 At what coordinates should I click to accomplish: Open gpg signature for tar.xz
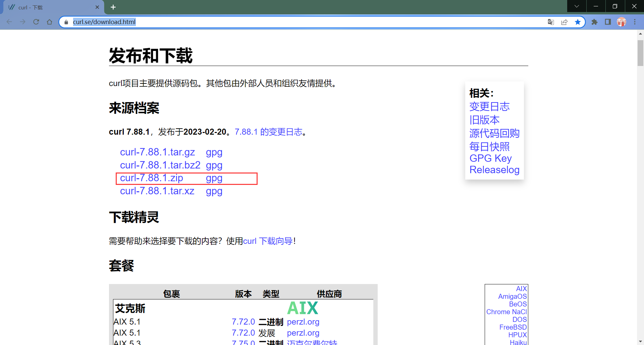[x=214, y=191]
